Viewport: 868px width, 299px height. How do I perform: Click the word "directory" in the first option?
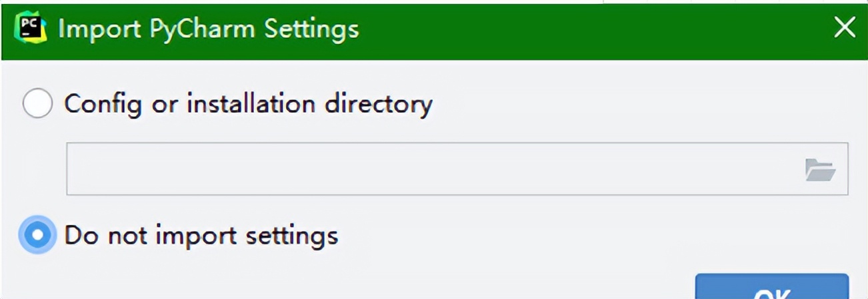(379, 104)
